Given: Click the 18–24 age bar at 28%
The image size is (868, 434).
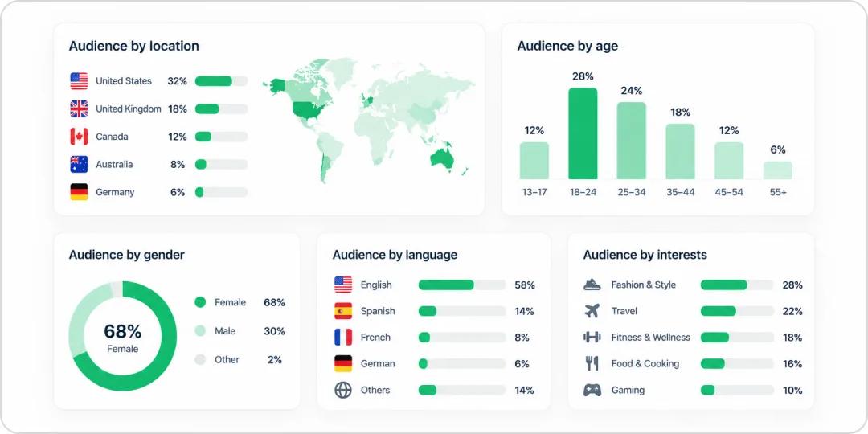Looking at the screenshot, I should pos(583,133).
